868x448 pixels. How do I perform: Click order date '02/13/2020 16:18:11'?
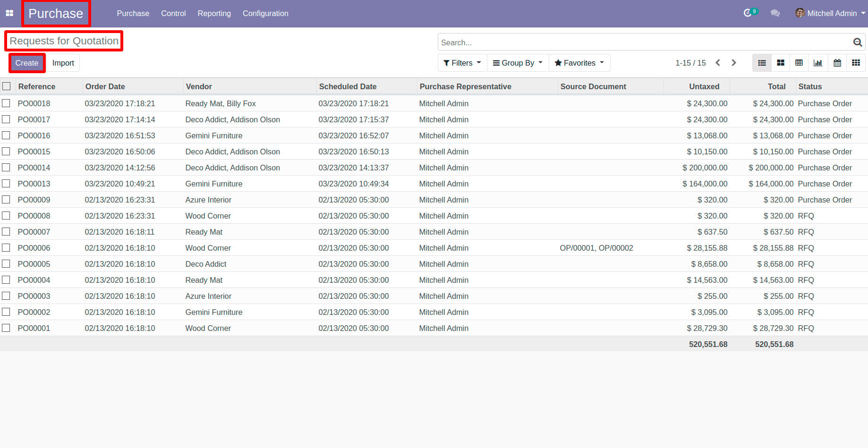point(120,232)
